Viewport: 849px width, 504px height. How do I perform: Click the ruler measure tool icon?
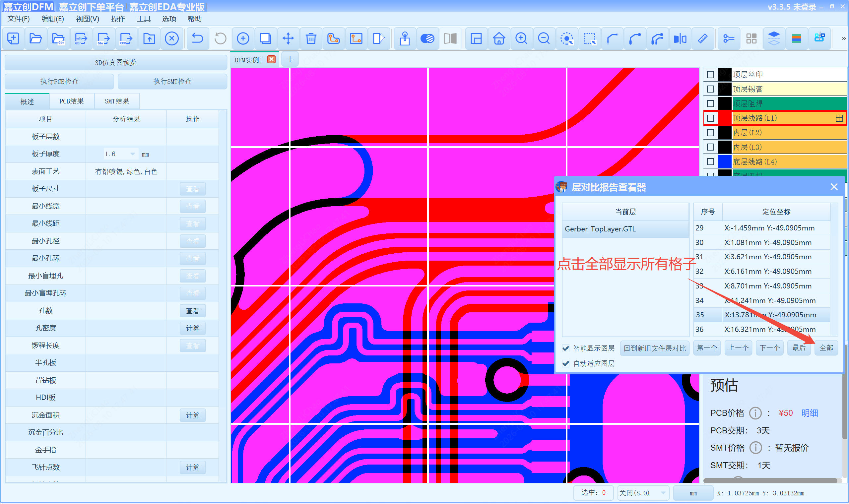(x=703, y=38)
